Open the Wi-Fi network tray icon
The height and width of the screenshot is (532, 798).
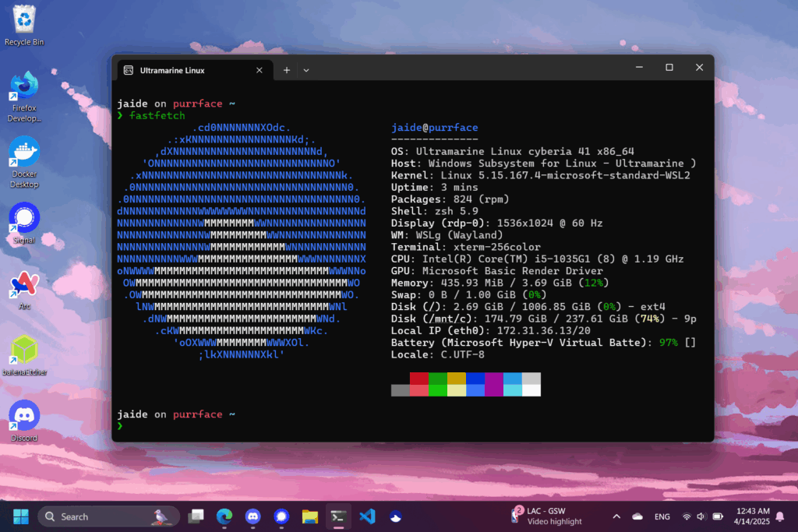tap(687, 516)
